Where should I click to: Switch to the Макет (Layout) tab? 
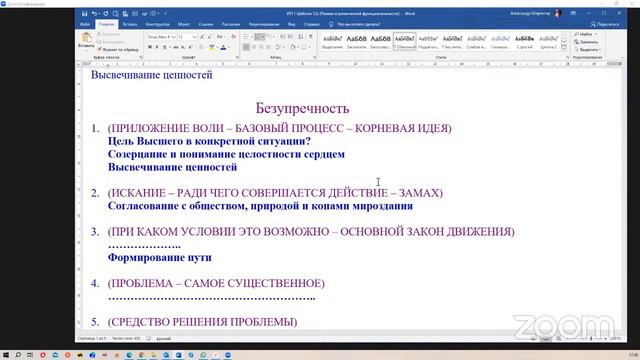click(184, 24)
